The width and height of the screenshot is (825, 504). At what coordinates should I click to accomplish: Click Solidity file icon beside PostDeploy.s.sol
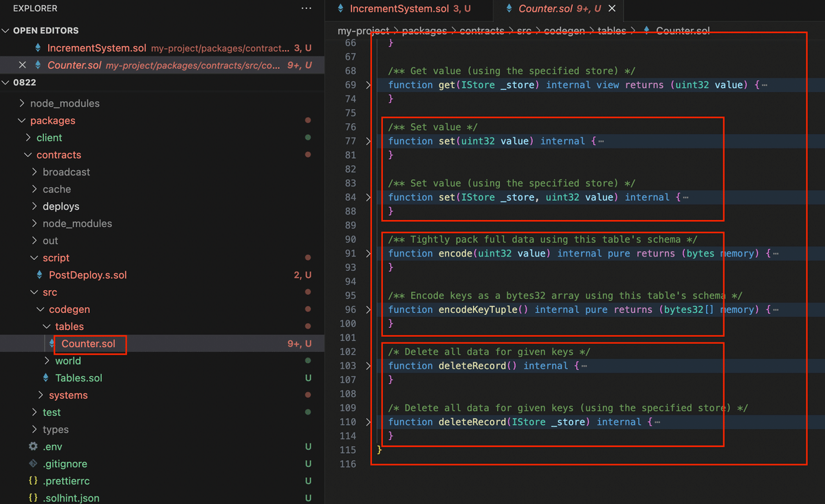click(x=38, y=275)
